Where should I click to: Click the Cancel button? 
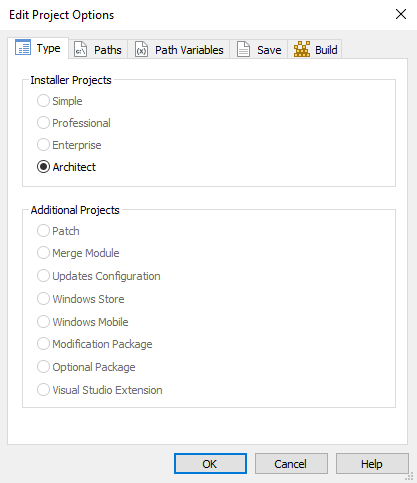point(291,463)
